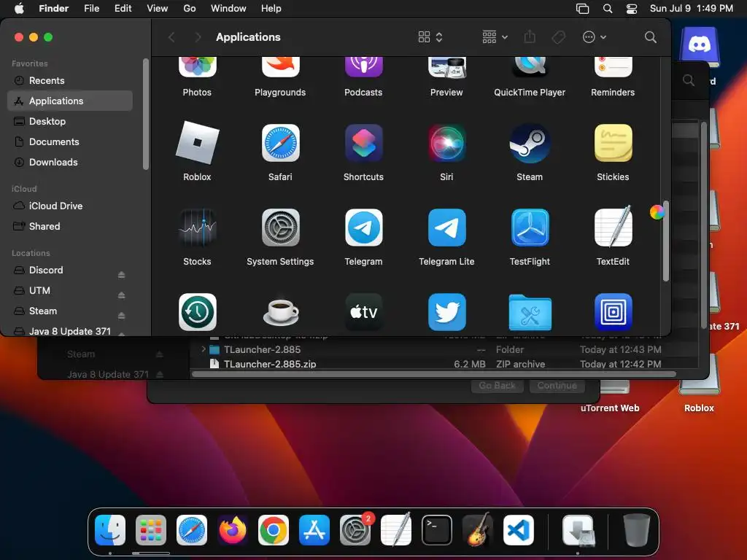Open Control Center in menu bar
This screenshot has width=747, height=560.
(x=631, y=9)
